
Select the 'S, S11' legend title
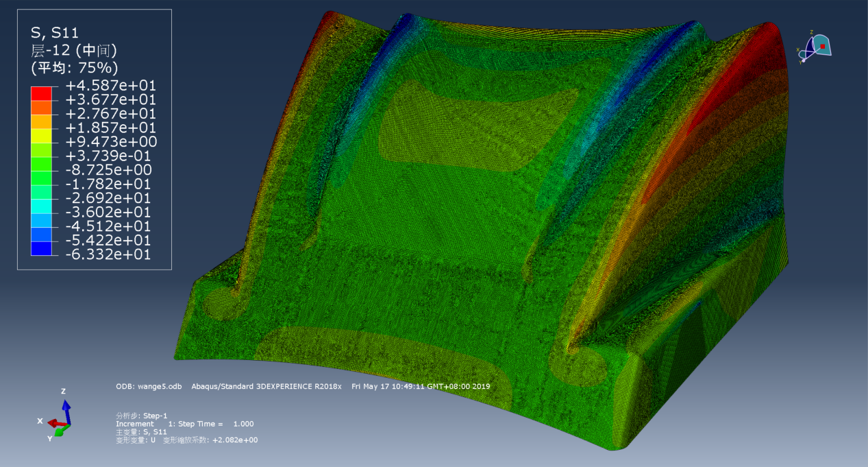55,32
